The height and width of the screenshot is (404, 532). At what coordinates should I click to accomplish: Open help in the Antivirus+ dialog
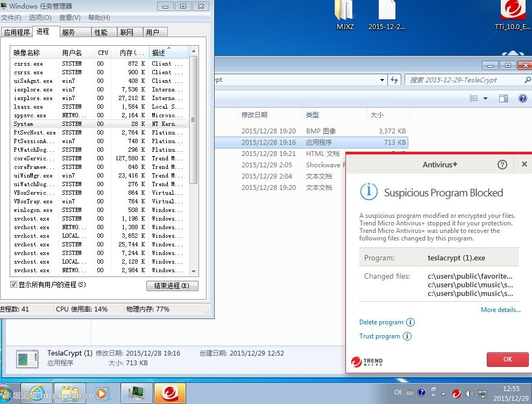(502, 165)
